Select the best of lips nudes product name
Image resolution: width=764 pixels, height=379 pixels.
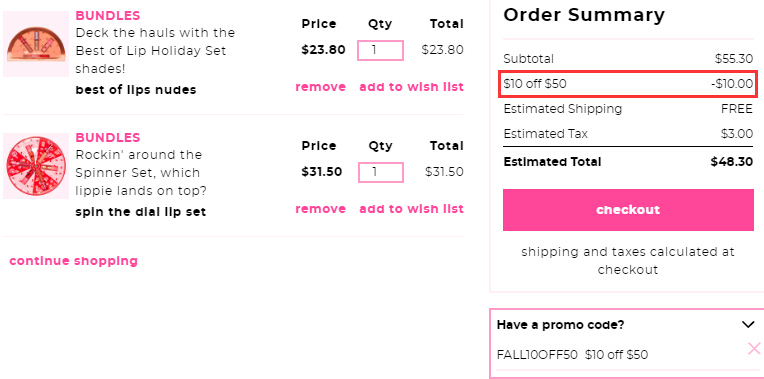pyautogui.click(x=136, y=90)
